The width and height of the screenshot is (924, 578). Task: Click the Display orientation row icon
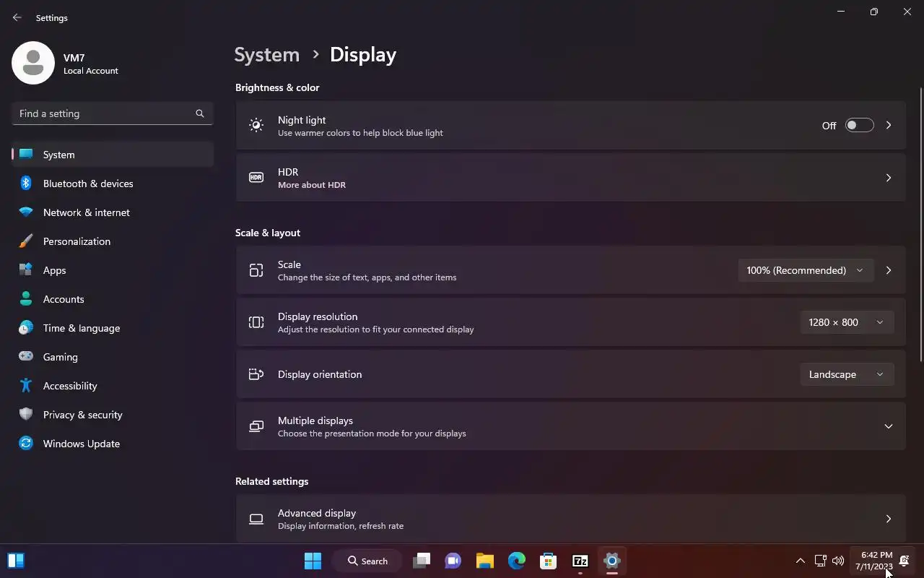pos(256,374)
